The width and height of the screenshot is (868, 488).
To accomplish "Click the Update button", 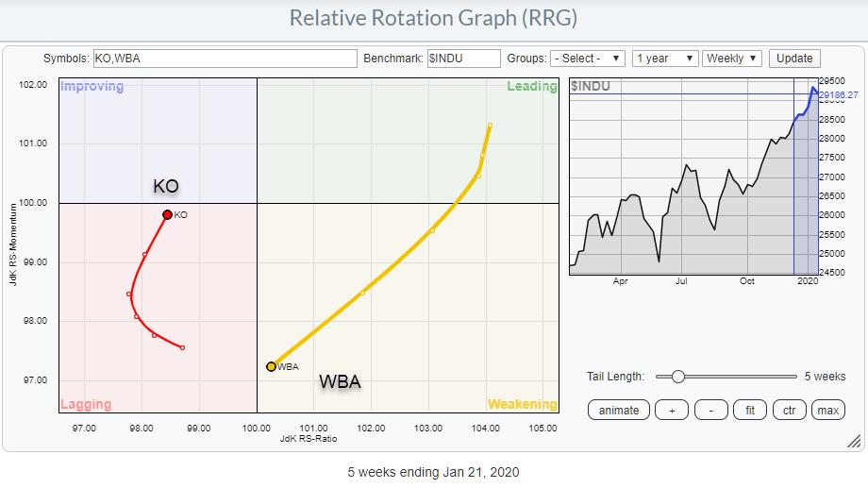I will pyautogui.click(x=794, y=59).
